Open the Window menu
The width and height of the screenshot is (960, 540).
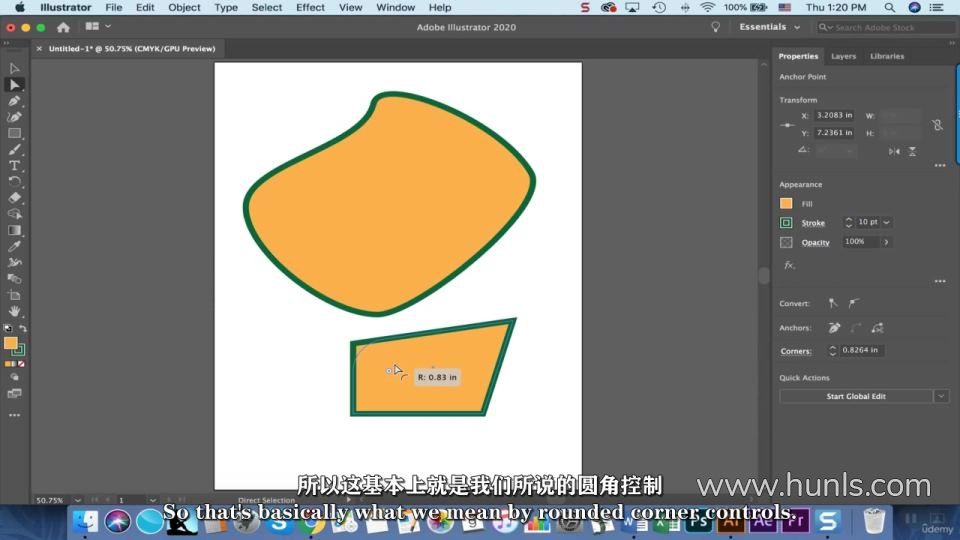point(396,7)
